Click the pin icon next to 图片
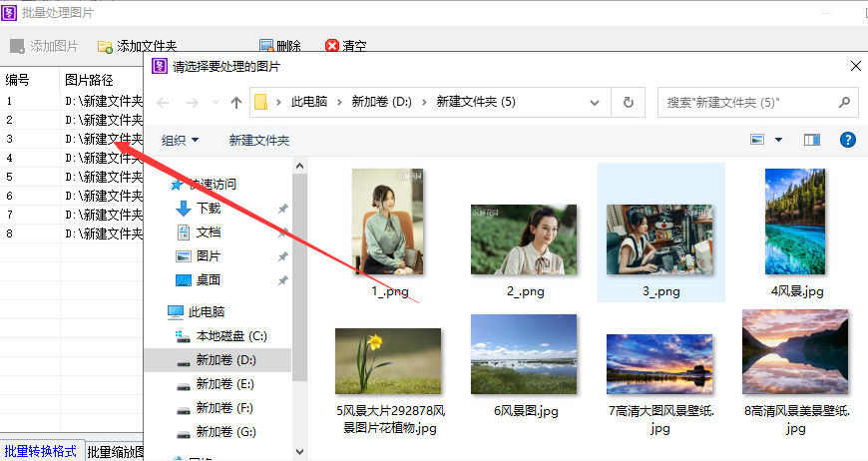This screenshot has width=868, height=461. [283, 256]
